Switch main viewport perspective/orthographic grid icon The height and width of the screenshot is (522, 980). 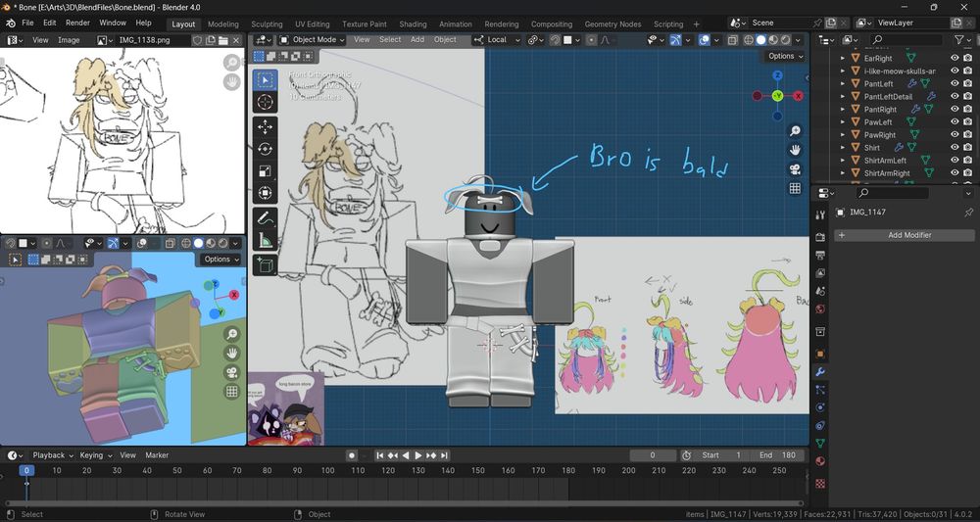[795, 188]
